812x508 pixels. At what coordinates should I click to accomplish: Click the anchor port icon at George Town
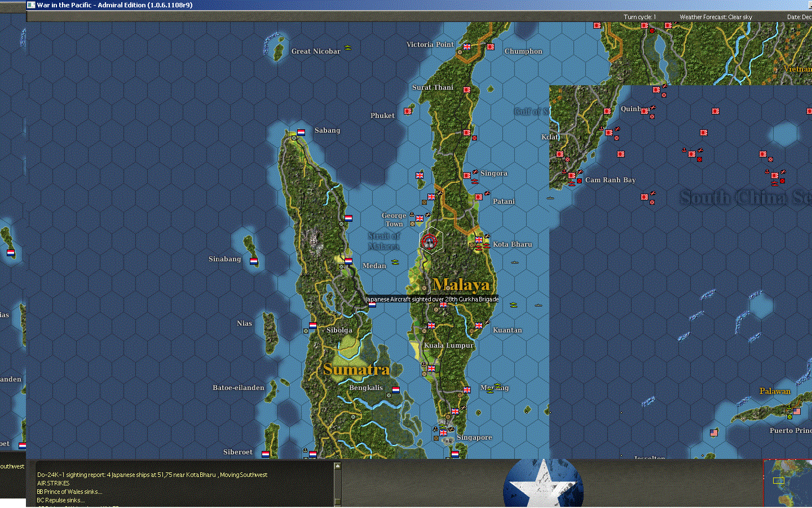point(412,215)
